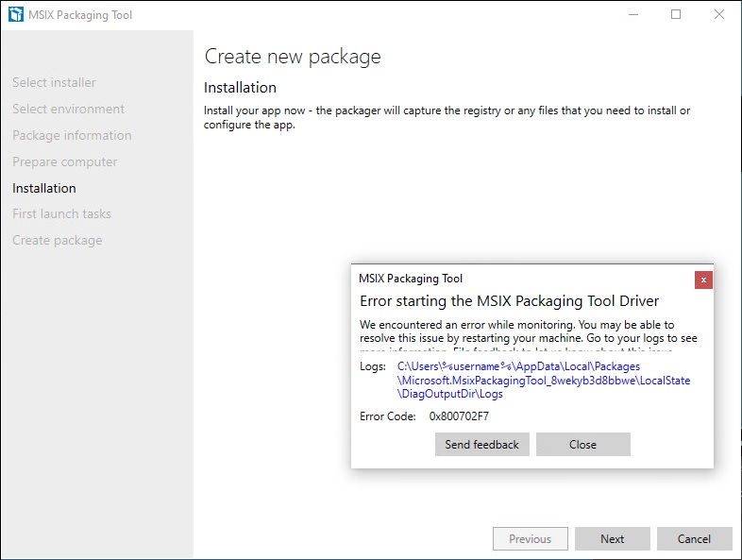Click the 'Logs:' label in dialog
This screenshot has height=560, width=742.
[x=373, y=366]
